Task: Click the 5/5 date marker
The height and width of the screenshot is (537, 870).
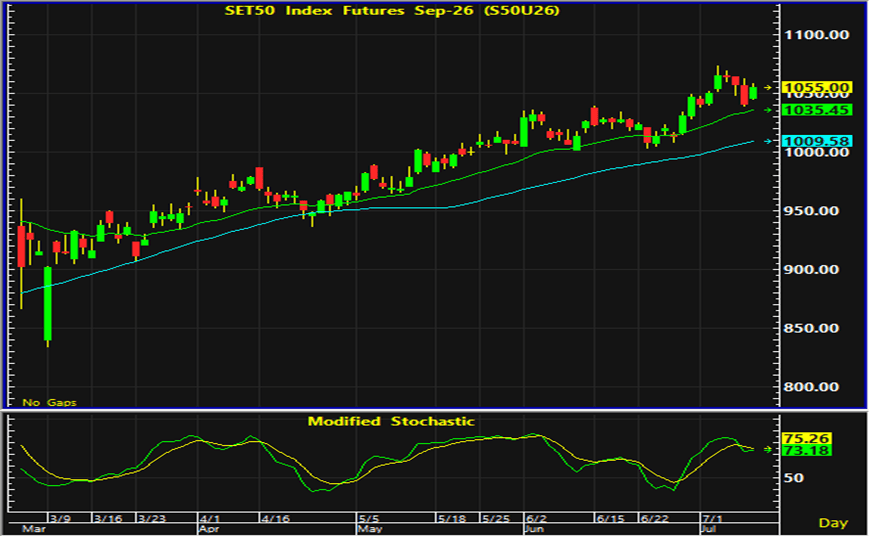Action: click(369, 519)
